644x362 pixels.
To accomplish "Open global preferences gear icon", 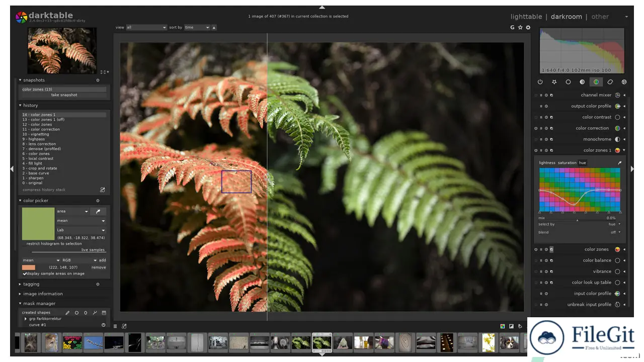I will (x=528, y=27).
